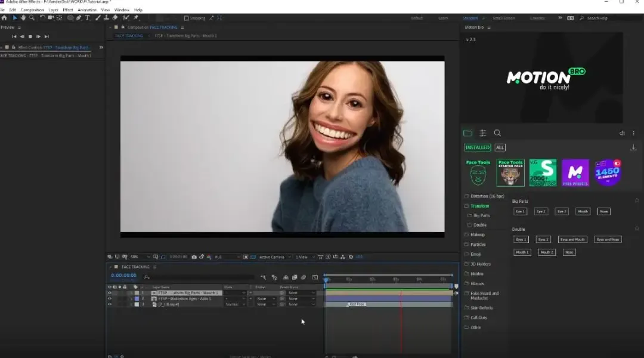The image size is (644, 358).
Task: Open the Window menu
Action: [x=122, y=10]
